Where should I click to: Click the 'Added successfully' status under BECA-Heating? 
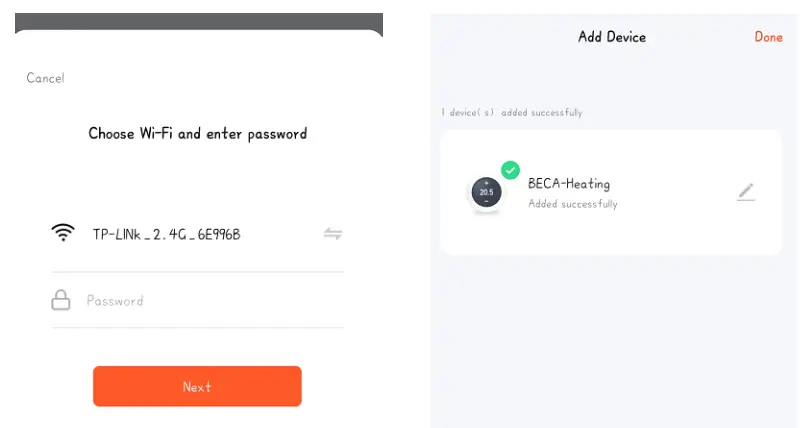(x=573, y=204)
